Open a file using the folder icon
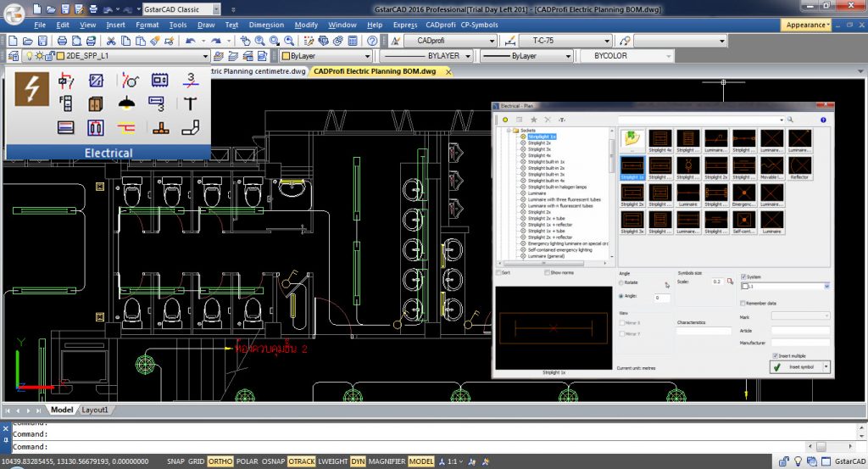 [x=27, y=41]
